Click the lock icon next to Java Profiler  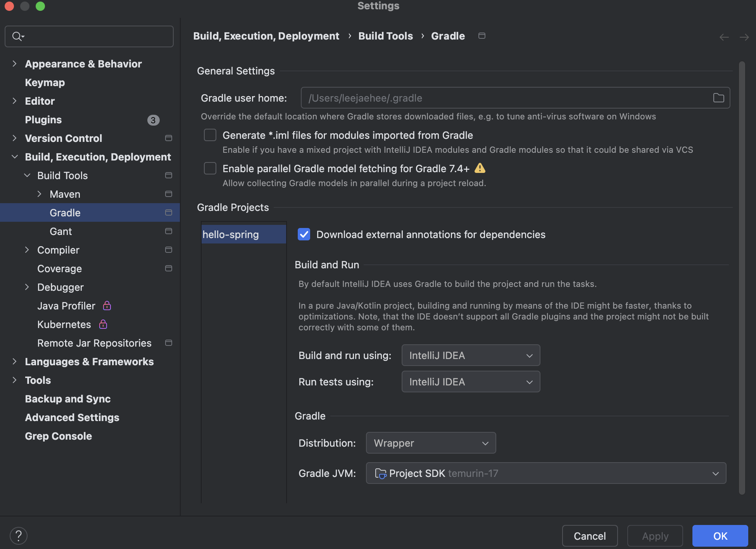[x=107, y=306]
